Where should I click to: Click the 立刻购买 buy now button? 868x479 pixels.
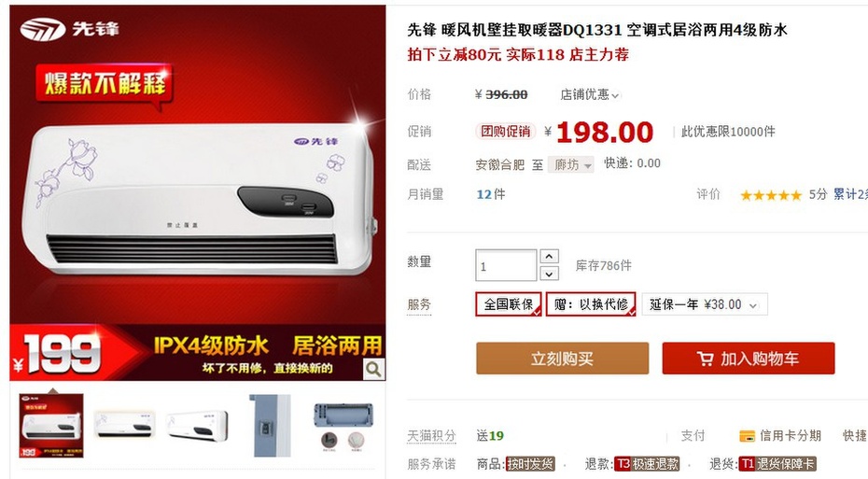point(562,359)
